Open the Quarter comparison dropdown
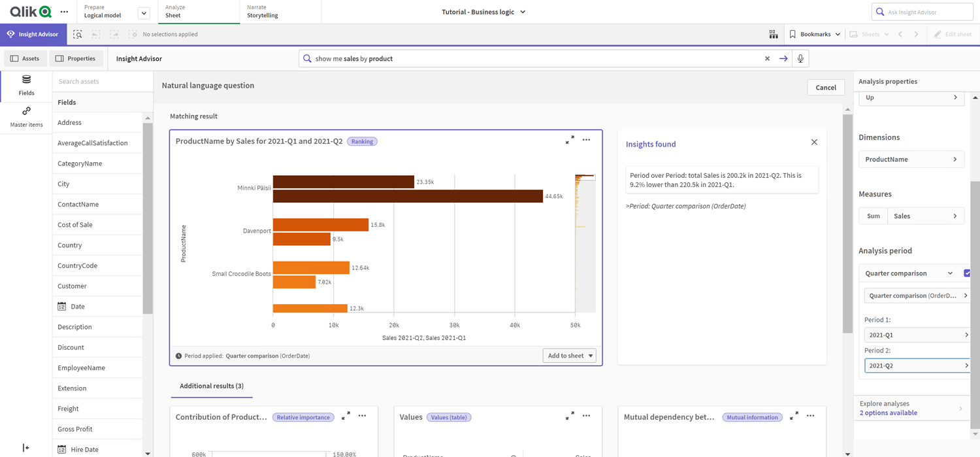This screenshot has height=457, width=980. [951, 273]
